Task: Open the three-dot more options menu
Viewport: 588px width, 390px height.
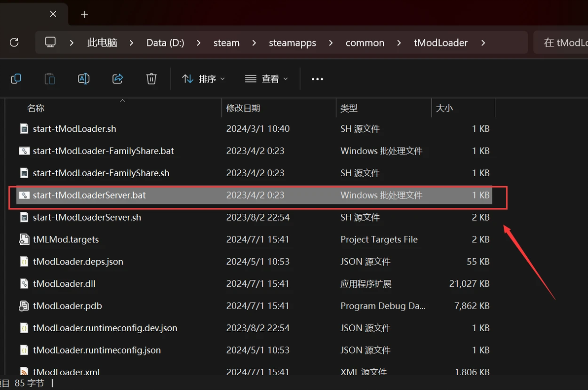Action: click(317, 79)
